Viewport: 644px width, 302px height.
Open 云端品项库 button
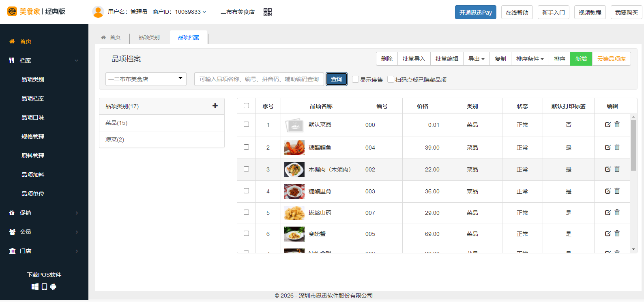[x=612, y=59]
